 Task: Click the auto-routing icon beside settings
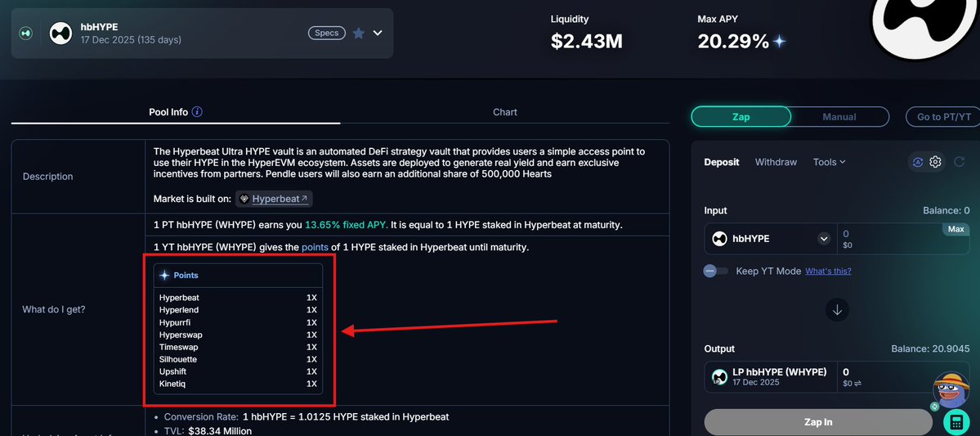click(918, 162)
